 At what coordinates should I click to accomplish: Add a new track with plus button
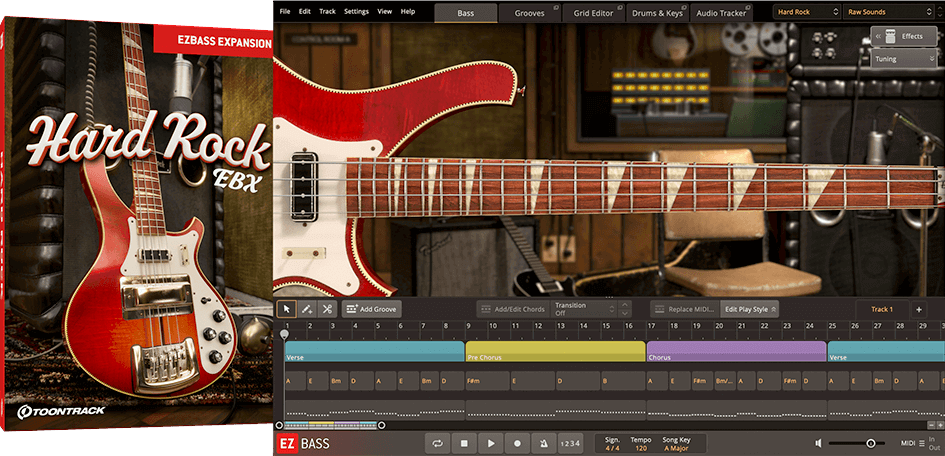919,309
